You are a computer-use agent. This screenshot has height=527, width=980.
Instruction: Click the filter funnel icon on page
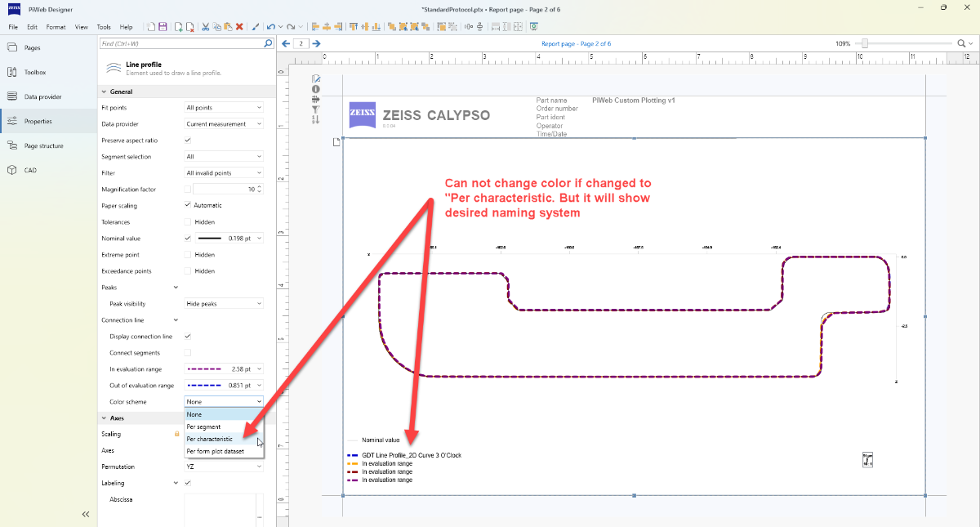coord(316,109)
